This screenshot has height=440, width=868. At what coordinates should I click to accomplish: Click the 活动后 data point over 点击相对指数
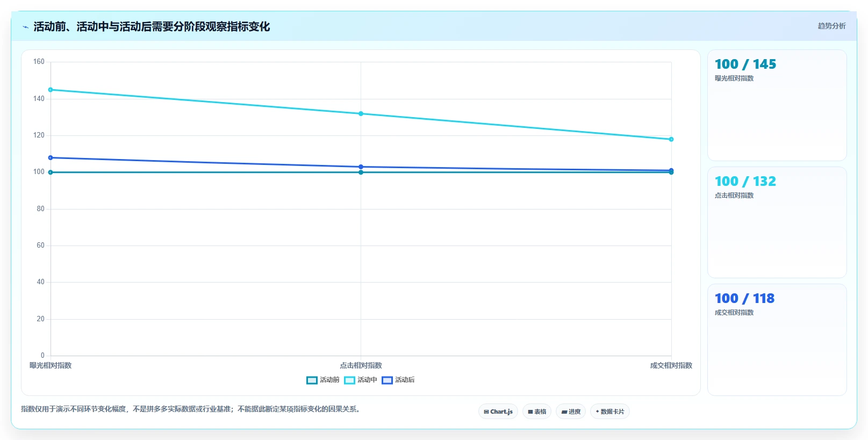pyautogui.click(x=361, y=167)
